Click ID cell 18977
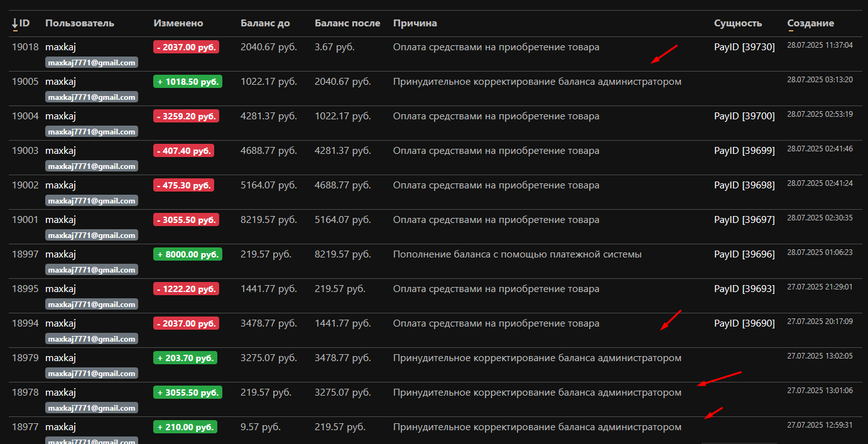Image resolution: width=868 pixels, height=444 pixels. tap(25, 427)
